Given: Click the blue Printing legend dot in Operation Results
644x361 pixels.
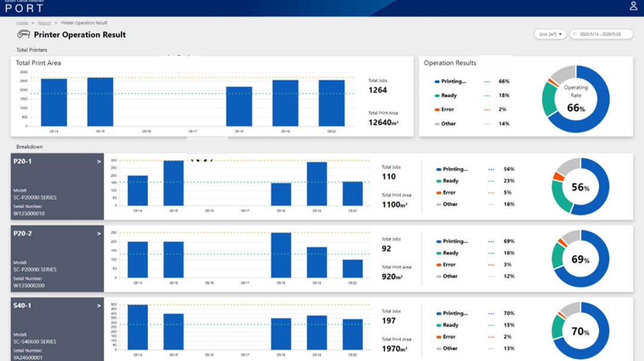Looking at the screenshot, I should (x=437, y=82).
